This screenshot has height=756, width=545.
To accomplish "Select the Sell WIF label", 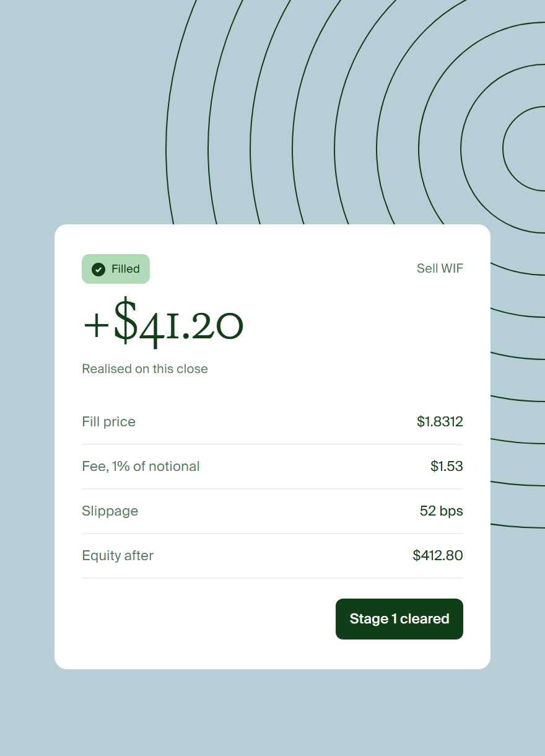I will pyautogui.click(x=440, y=268).
